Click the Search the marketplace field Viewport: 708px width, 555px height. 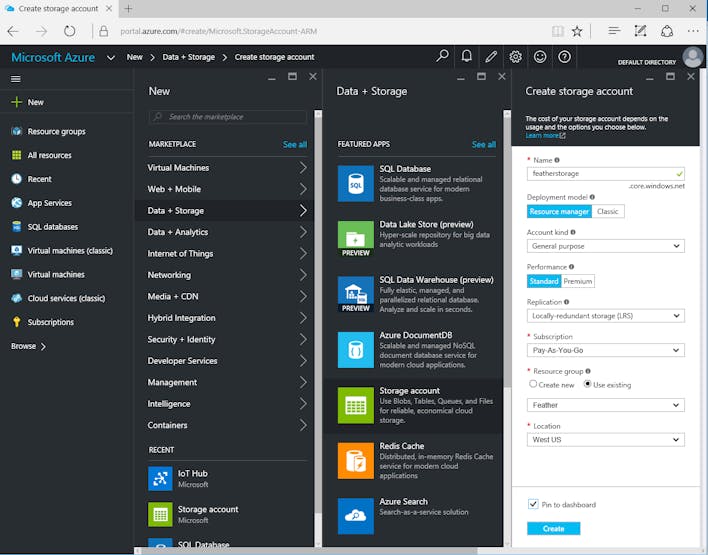pos(228,117)
